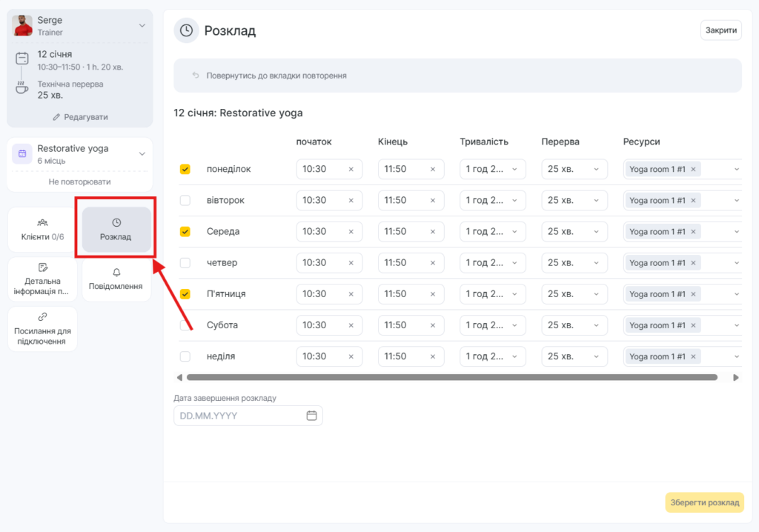Click the pencil Редагувати edit icon
Viewport: 759px width, 532px height.
click(56, 117)
